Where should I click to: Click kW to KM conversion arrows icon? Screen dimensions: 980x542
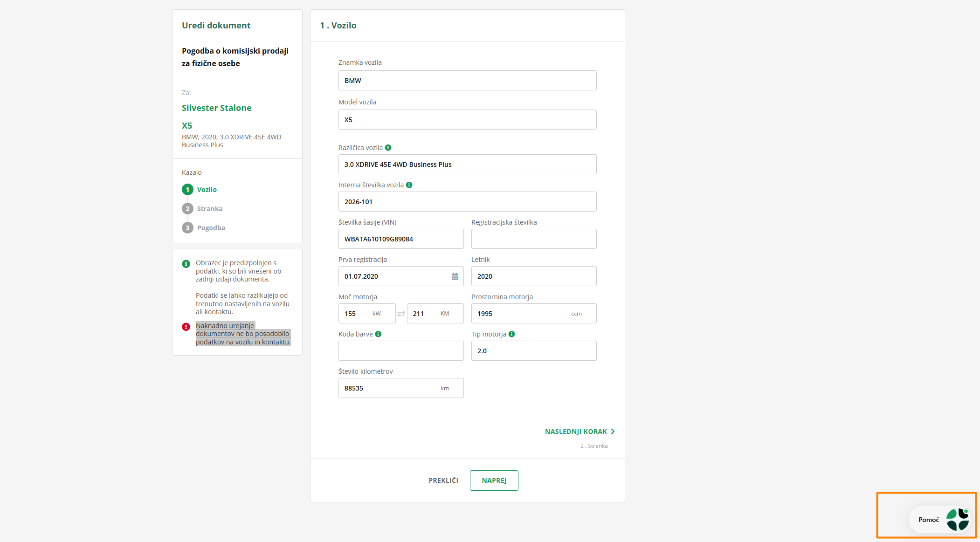[x=401, y=314]
